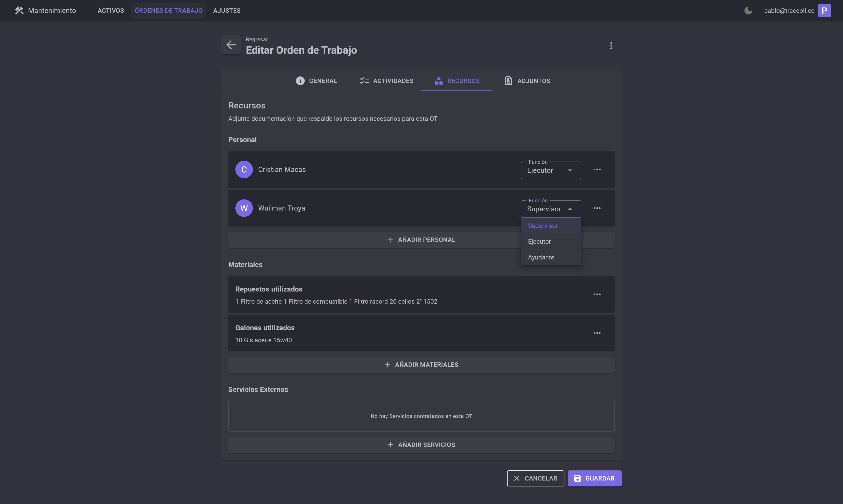Open Repuestos utilizados options menu
The height and width of the screenshot is (504, 843).
(x=597, y=294)
